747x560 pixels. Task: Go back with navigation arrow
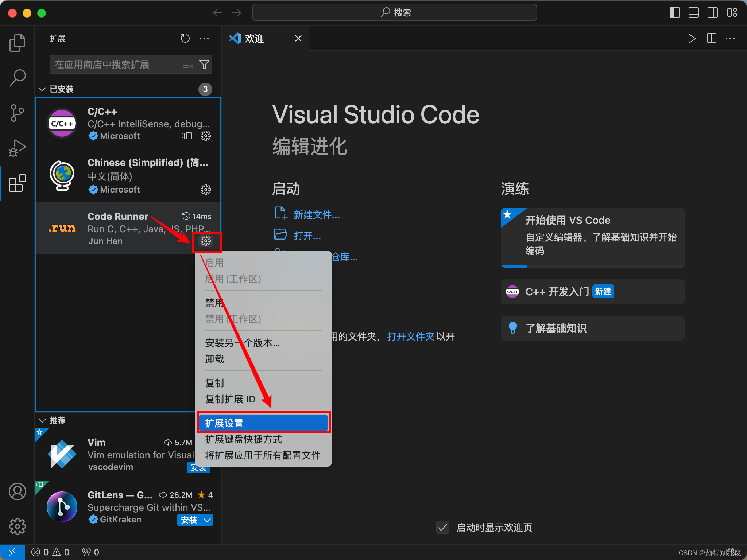click(x=218, y=13)
